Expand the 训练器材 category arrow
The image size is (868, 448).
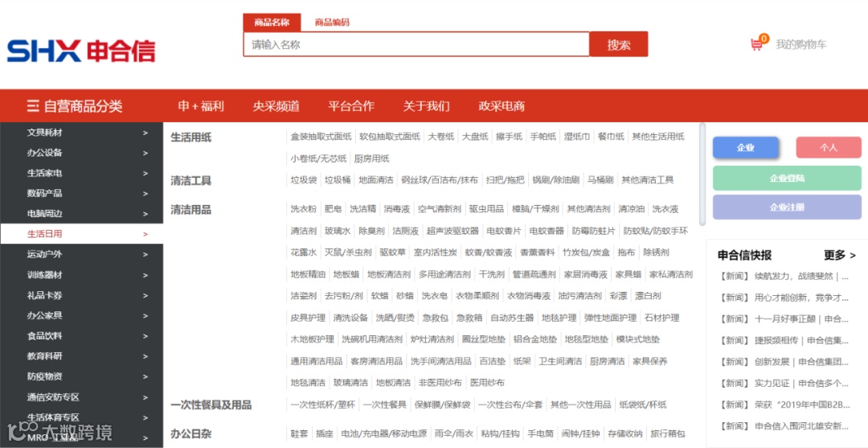coord(145,274)
